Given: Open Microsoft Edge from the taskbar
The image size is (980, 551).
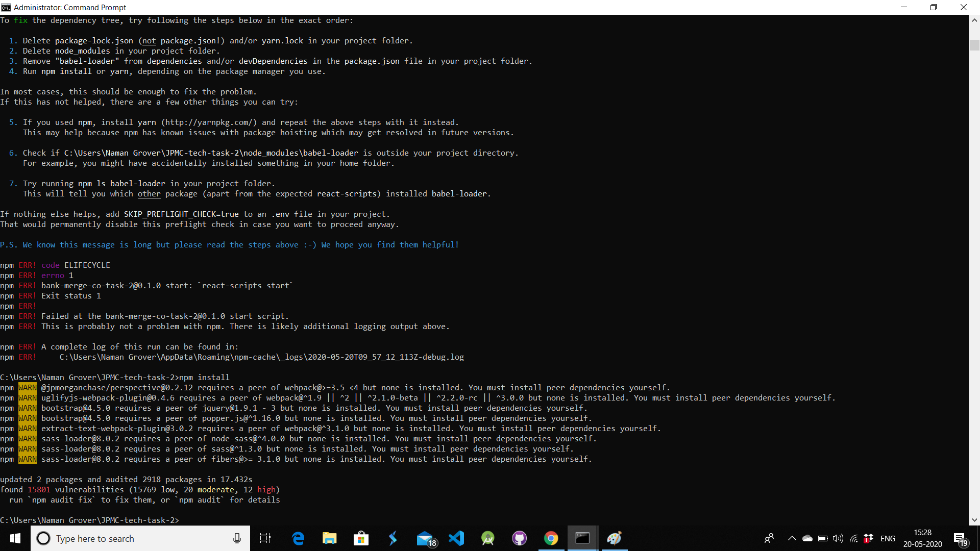Looking at the screenshot, I should tap(299, 538).
